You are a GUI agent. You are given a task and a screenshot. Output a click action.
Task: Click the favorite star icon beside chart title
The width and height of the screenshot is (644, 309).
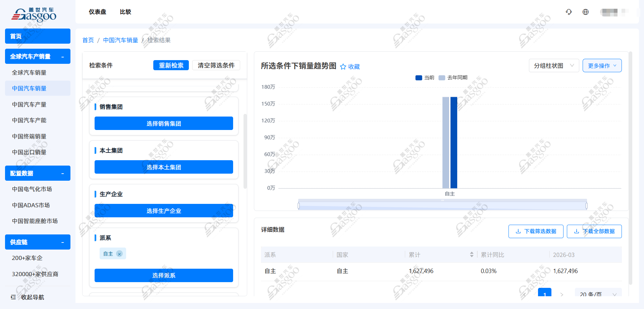coord(343,67)
